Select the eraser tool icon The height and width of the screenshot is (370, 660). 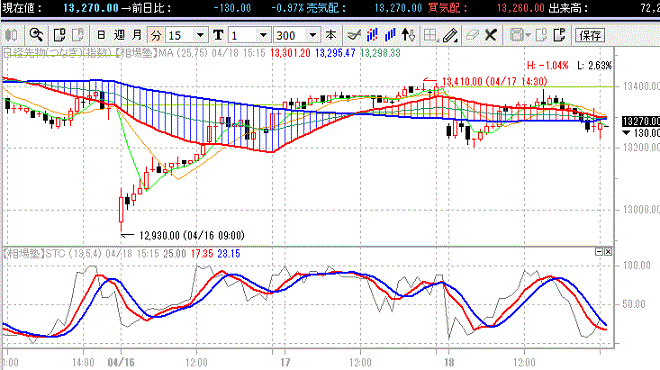tap(472, 35)
